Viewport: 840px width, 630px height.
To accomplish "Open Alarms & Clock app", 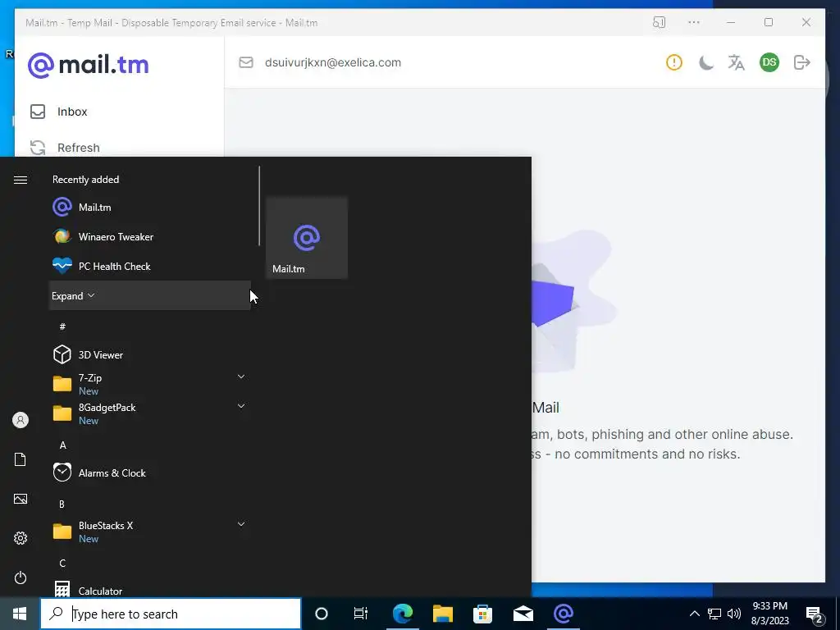I will [x=149, y=473].
